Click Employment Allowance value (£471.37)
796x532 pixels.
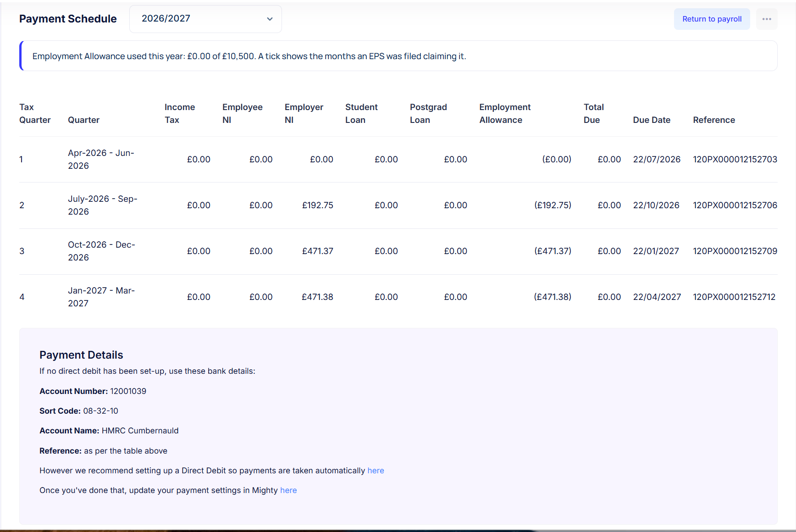553,251
